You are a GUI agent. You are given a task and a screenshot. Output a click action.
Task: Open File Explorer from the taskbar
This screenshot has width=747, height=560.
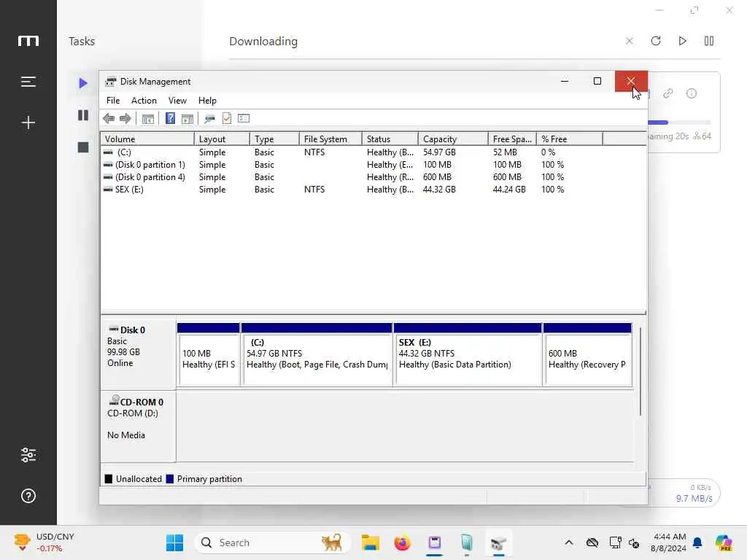click(x=370, y=542)
